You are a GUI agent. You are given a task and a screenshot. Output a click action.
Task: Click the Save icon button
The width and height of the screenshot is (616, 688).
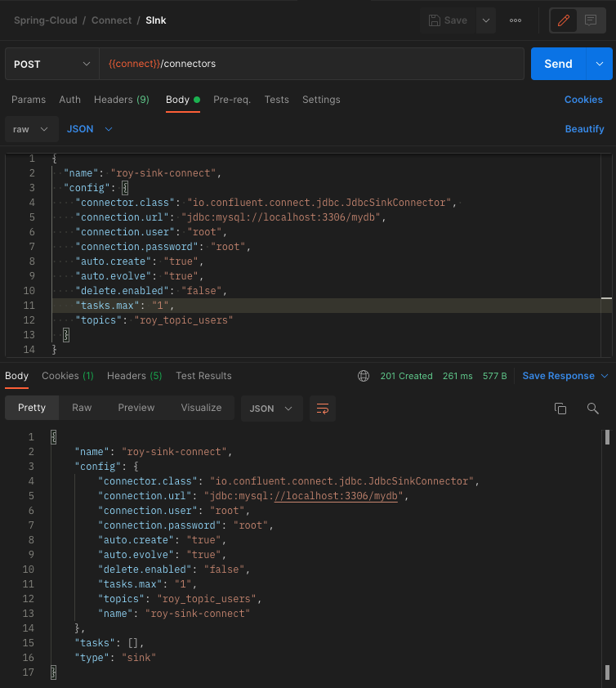pyautogui.click(x=448, y=20)
